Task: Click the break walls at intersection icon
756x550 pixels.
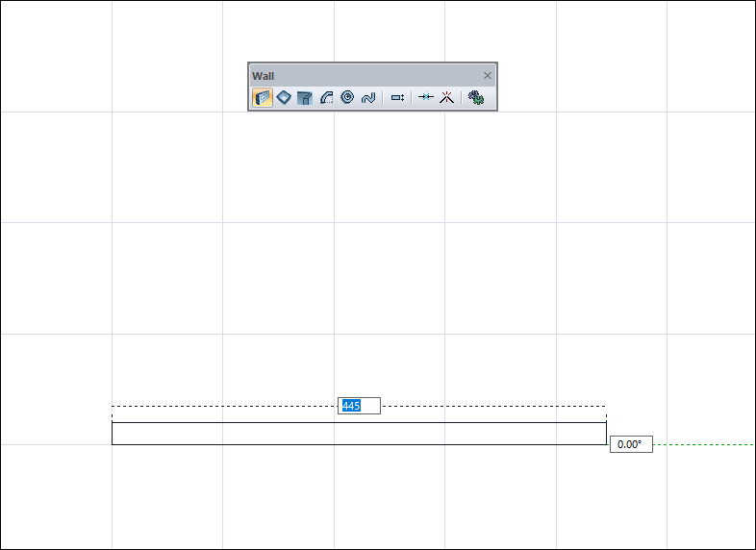Action: pyautogui.click(x=445, y=97)
